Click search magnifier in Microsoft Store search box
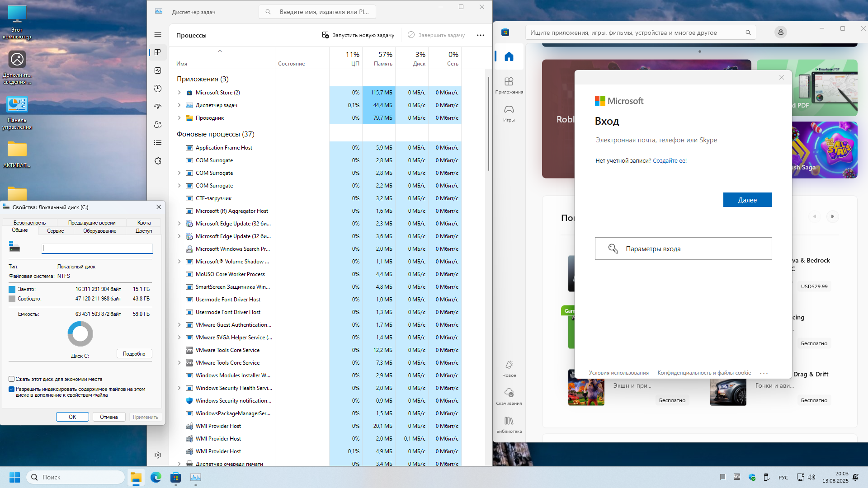The image size is (868, 488). pos(748,33)
